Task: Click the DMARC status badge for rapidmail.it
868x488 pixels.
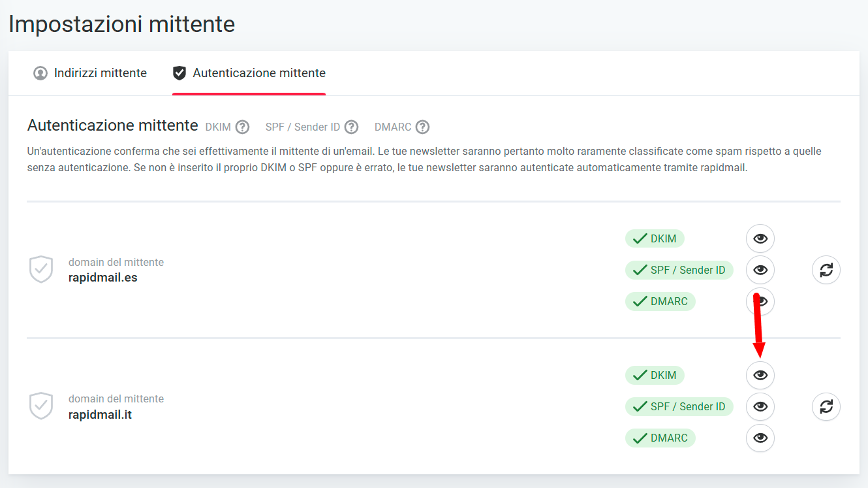Action: pos(660,438)
